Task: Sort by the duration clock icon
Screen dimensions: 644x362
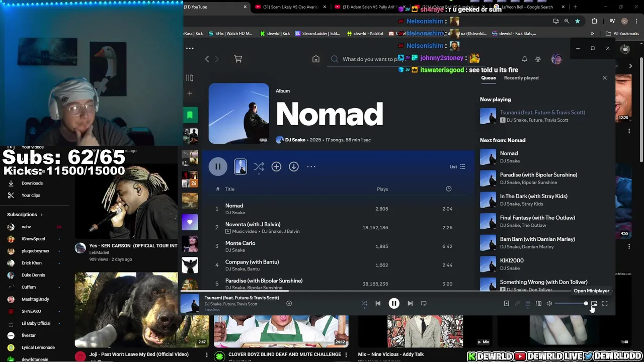Action: tap(448, 189)
